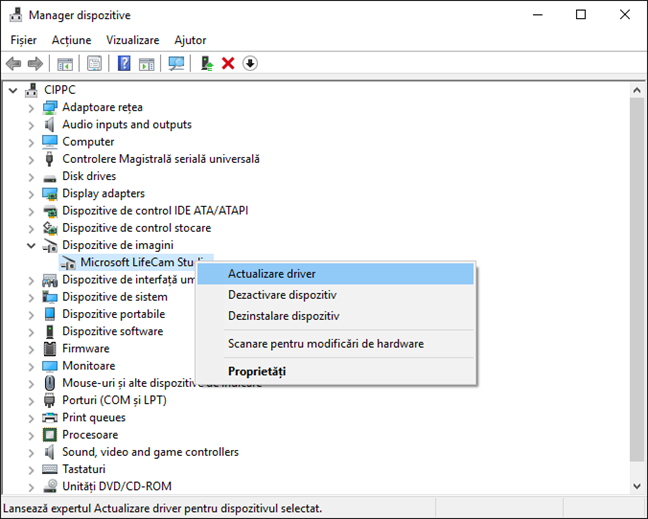Open the Acțiune menu
The width and height of the screenshot is (648, 519).
(71, 40)
